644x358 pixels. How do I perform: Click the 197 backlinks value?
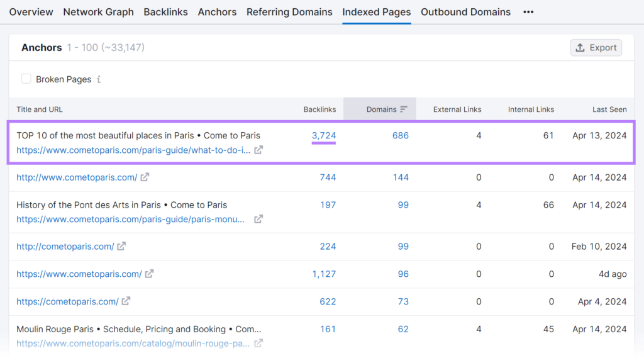(x=328, y=204)
